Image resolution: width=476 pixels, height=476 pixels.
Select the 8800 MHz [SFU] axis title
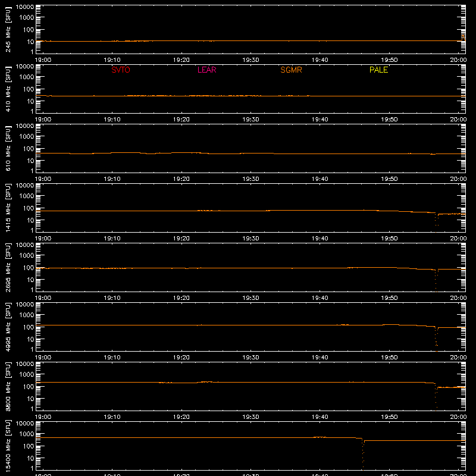(8, 386)
